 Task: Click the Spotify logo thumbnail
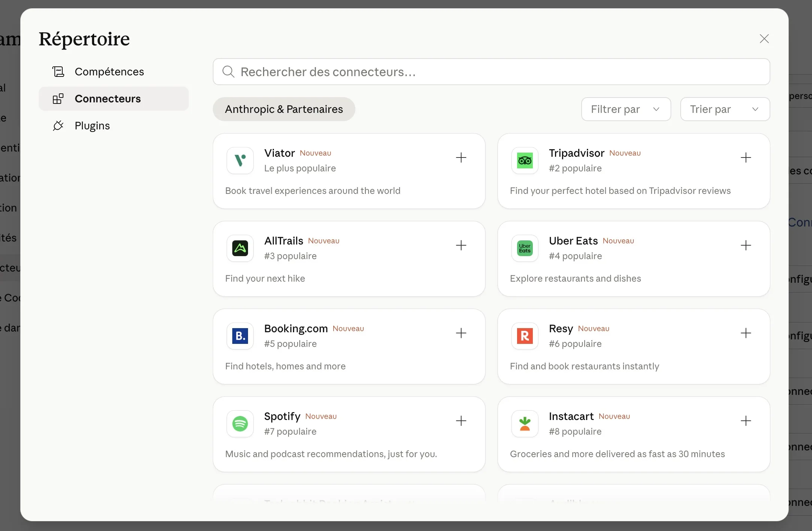click(240, 424)
